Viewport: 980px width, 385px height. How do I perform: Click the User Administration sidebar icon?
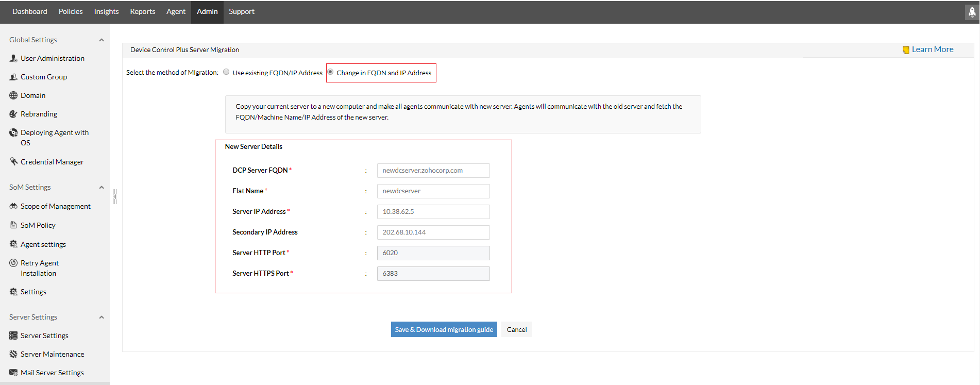coord(13,58)
